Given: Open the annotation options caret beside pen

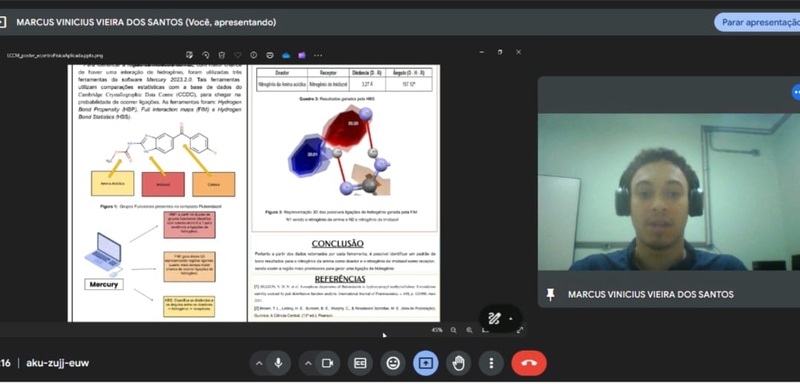Looking at the screenshot, I should (x=511, y=319).
